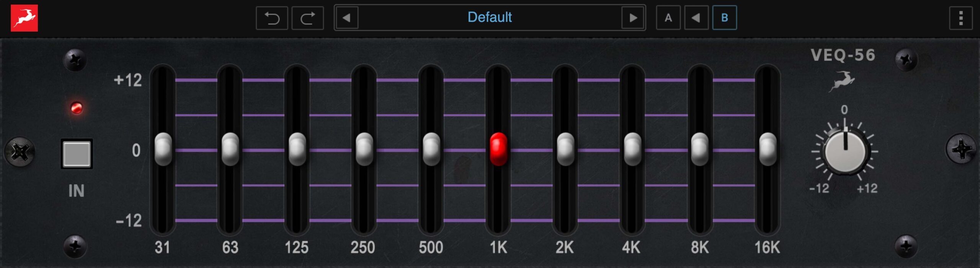Toggle the IN bypass button
The height and width of the screenshot is (268, 980).
77,154
